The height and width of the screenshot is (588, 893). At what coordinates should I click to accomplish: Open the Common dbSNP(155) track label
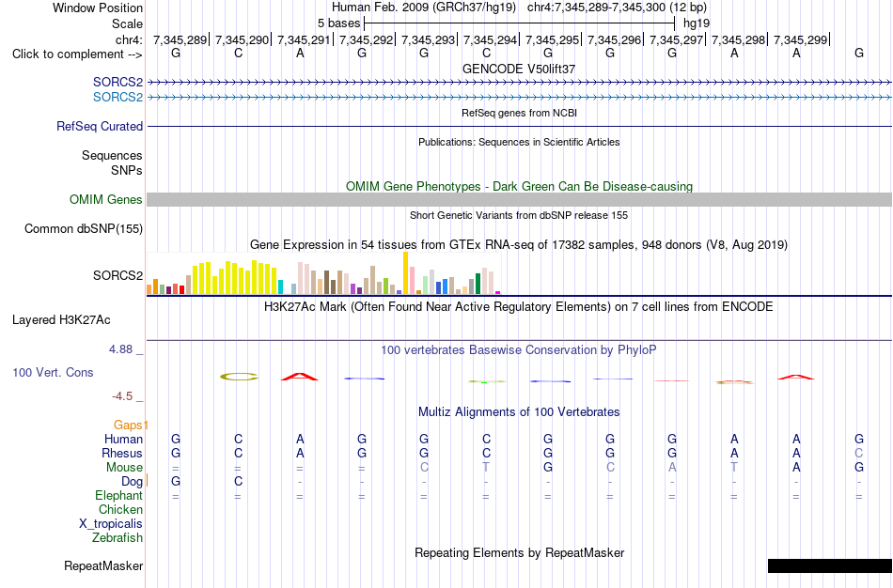pyautogui.click(x=83, y=229)
